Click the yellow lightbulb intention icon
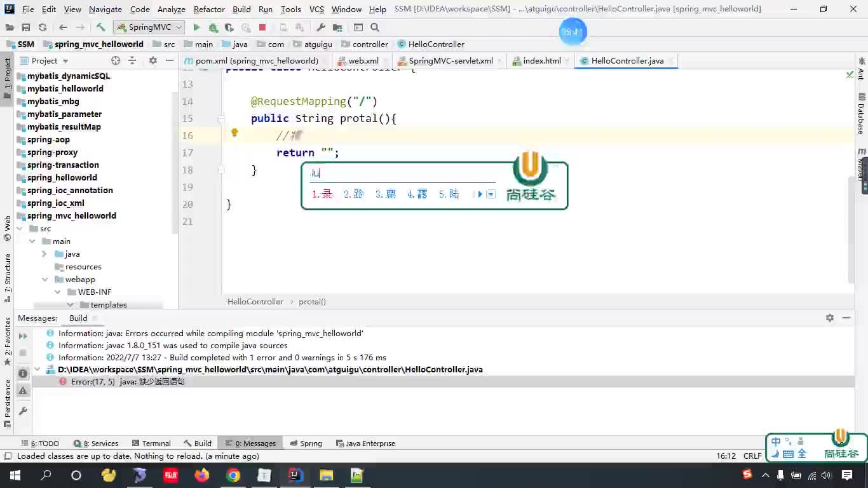The width and height of the screenshot is (868, 488). point(234,133)
